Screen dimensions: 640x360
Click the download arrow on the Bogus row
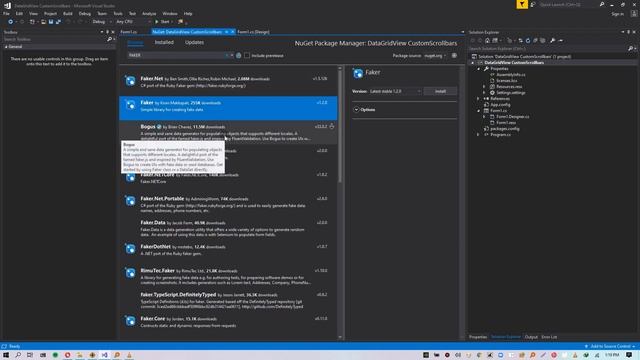point(332,127)
